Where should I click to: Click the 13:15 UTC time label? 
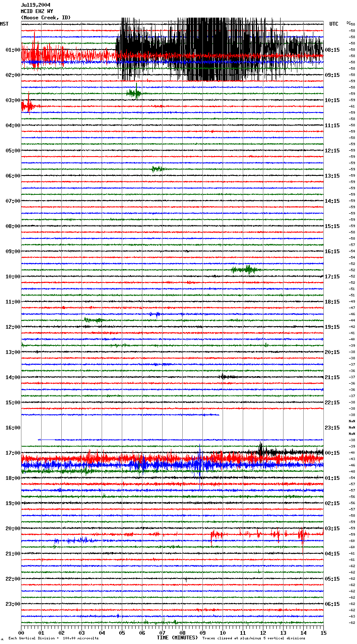[332, 175]
